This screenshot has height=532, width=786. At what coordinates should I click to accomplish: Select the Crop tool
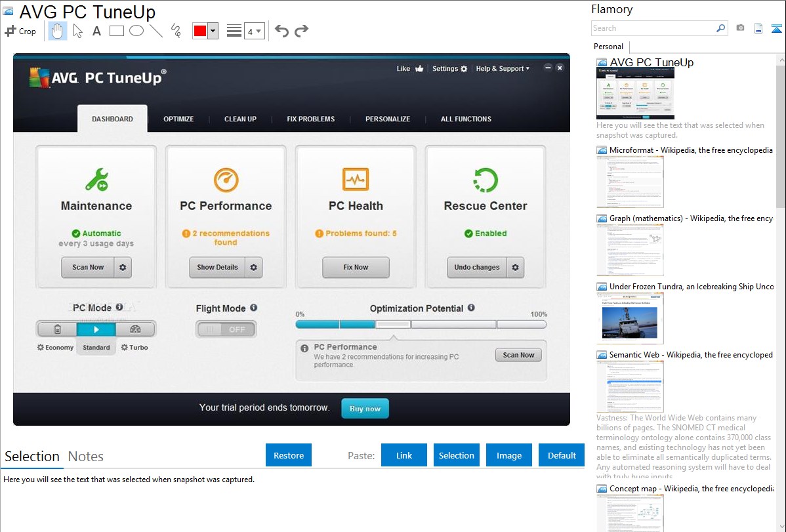point(20,31)
